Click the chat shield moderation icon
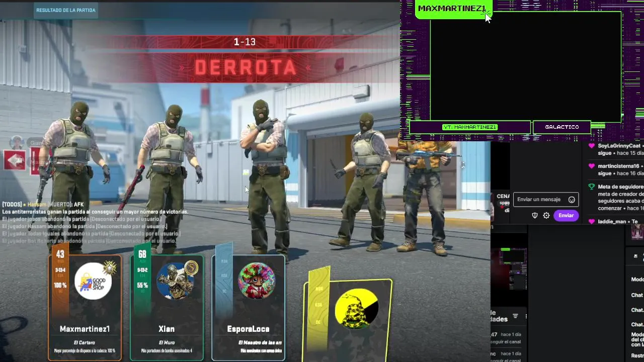The height and width of the screenshot is (362, 644). click(535, 215)
